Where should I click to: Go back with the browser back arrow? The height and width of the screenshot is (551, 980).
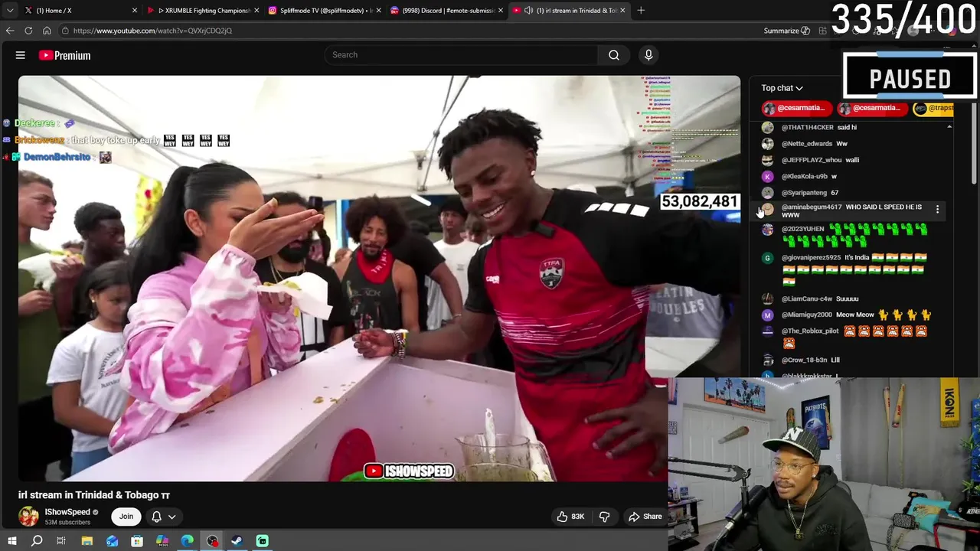[10, 31]
